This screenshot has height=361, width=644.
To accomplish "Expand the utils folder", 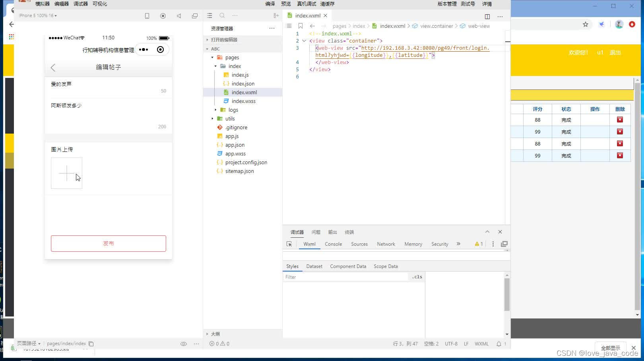I will [x=213, y=118].
